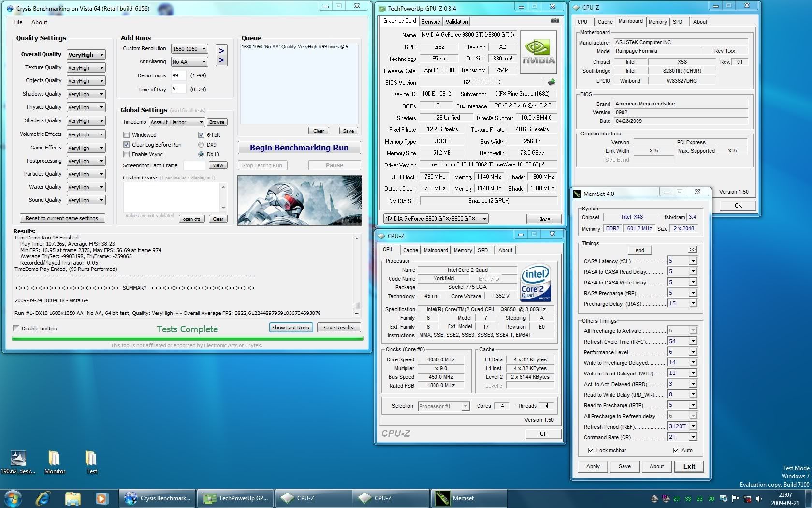The image size is (812, 508).
Task: Open the Test desktop folder
Action: (x=91, y=462)
